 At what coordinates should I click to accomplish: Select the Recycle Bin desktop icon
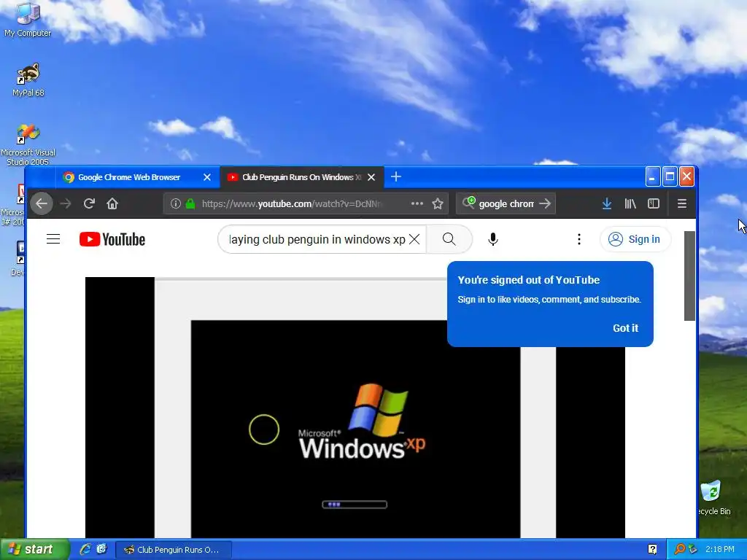coord(713,497)
